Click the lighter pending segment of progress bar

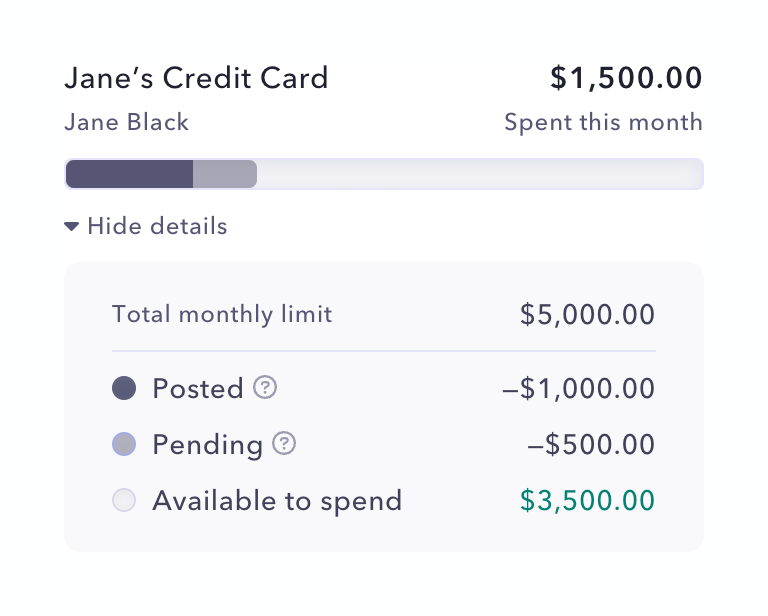click(x=225, y=174)
